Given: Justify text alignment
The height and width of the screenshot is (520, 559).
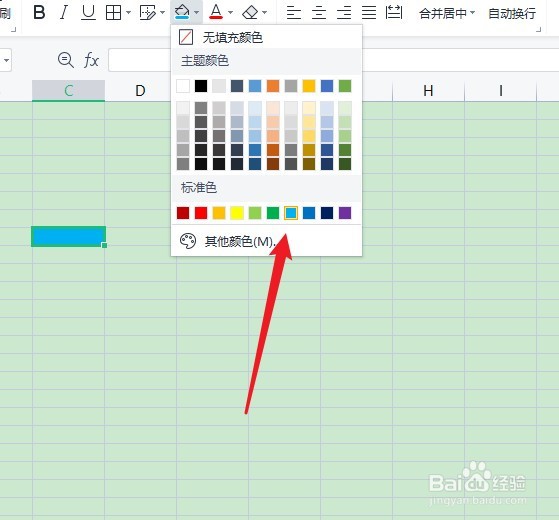Looking at the screenshot, I should pyautogui.click(x=369, y=13).
